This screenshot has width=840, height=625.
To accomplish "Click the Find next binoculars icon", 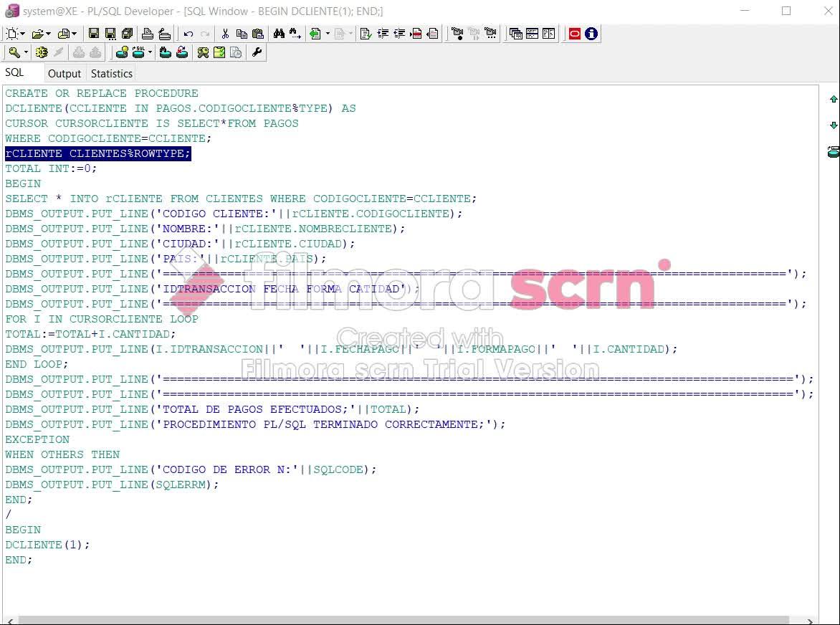I will (x=295, y=34).
